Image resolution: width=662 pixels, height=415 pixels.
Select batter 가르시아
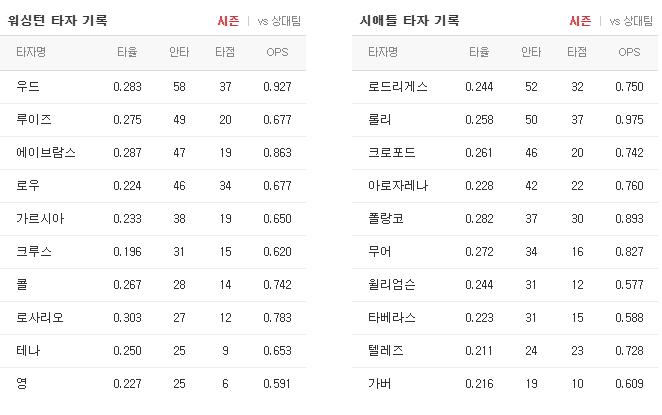(x=40, y=219)
